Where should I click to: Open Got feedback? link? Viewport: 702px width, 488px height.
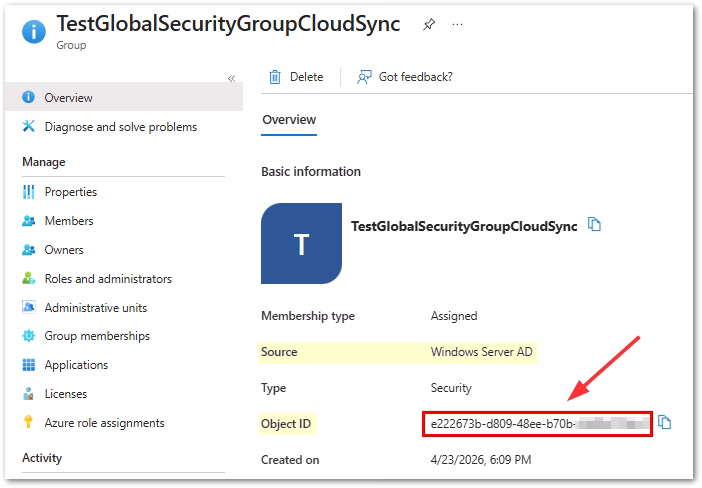405,77
